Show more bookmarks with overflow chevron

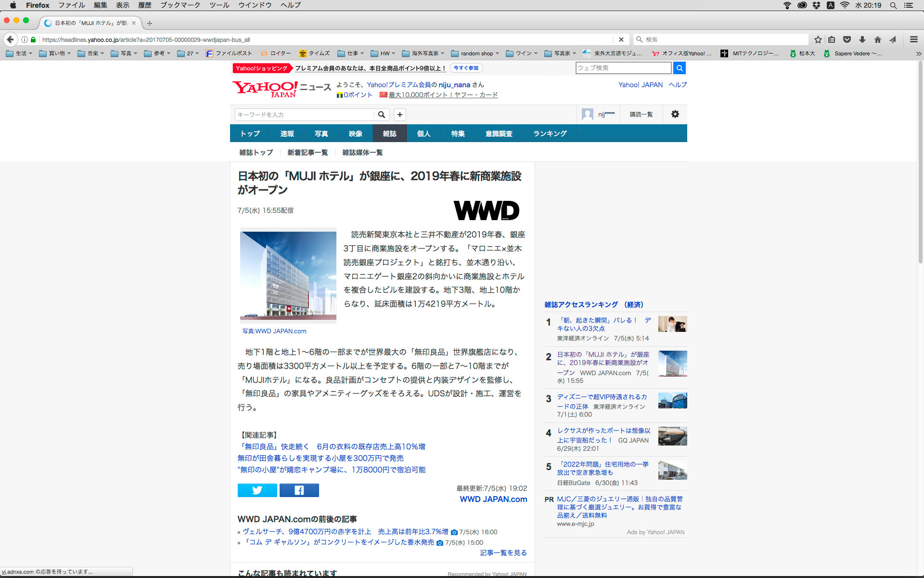pos(918,53)
